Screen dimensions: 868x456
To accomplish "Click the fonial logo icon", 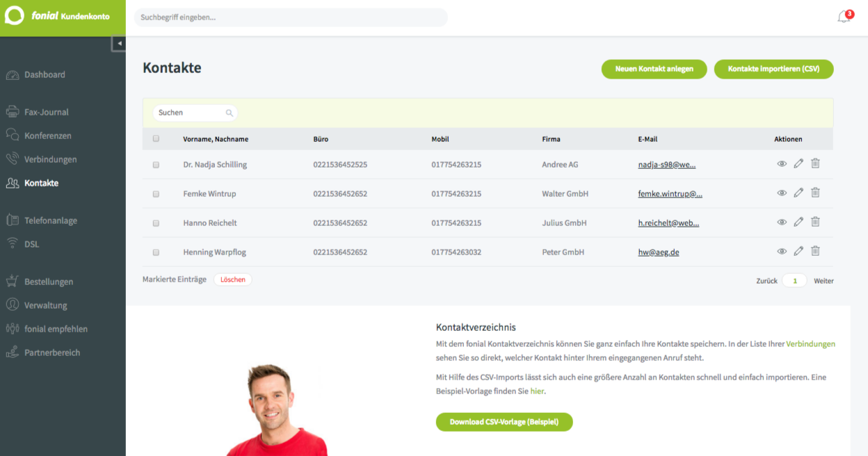I will coord(15,16).
